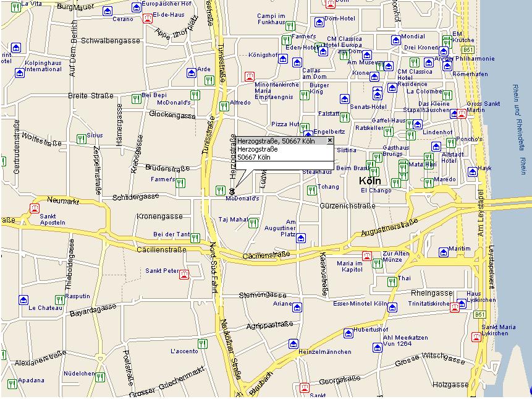532x399 pixels.
Task: Select the Gross Sankt Martin church icon
Action: (x=462, y=113)
